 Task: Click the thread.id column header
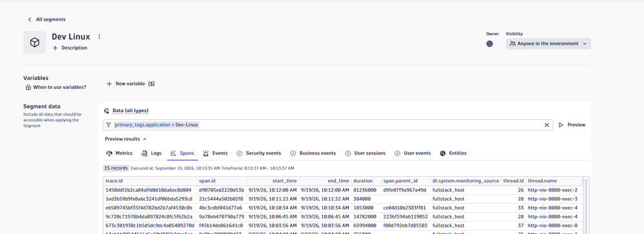point(513,180)
